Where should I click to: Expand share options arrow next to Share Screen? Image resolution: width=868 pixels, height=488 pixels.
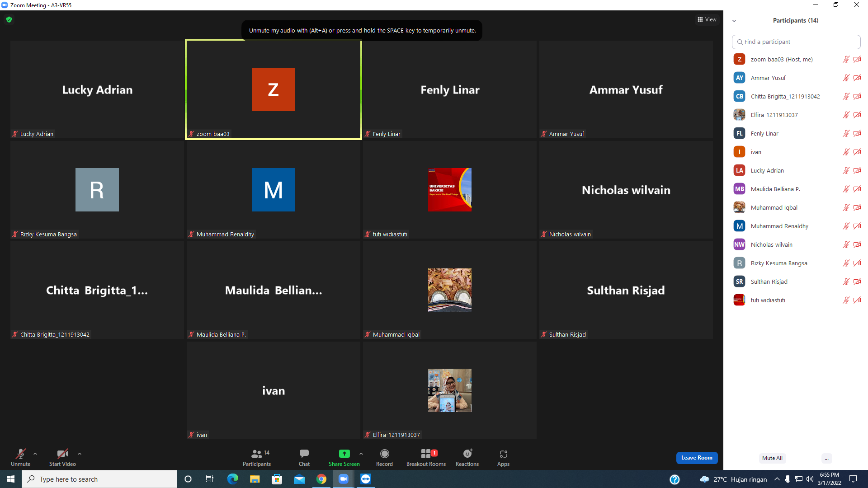click(361, 454)
